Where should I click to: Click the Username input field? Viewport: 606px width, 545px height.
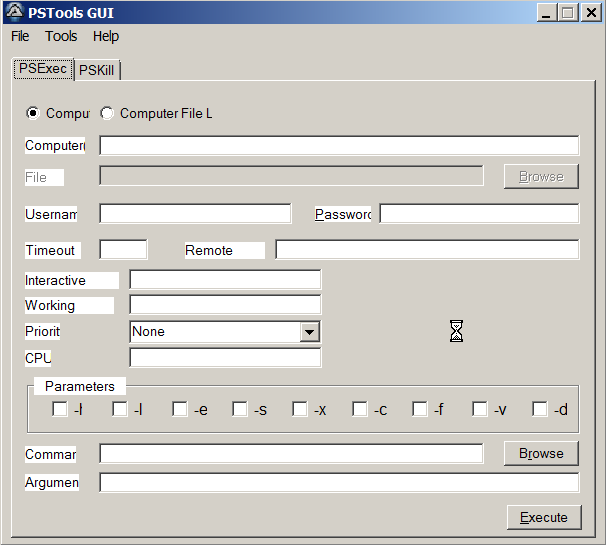tap(195, 214)
